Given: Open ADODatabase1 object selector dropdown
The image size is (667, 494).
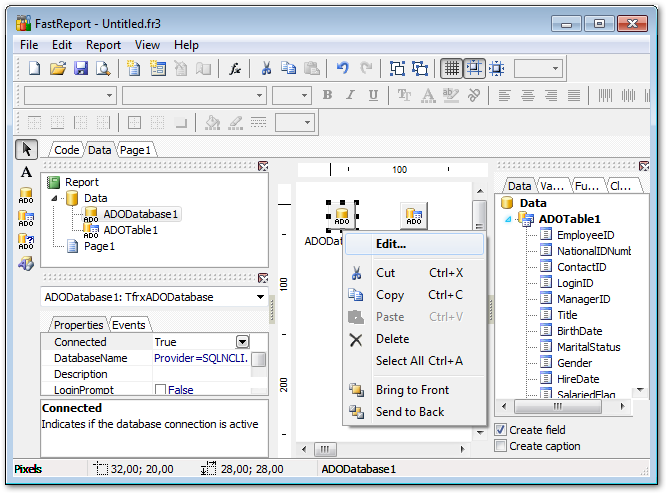Looking at the screenshot, I should (x=260, y=297).
